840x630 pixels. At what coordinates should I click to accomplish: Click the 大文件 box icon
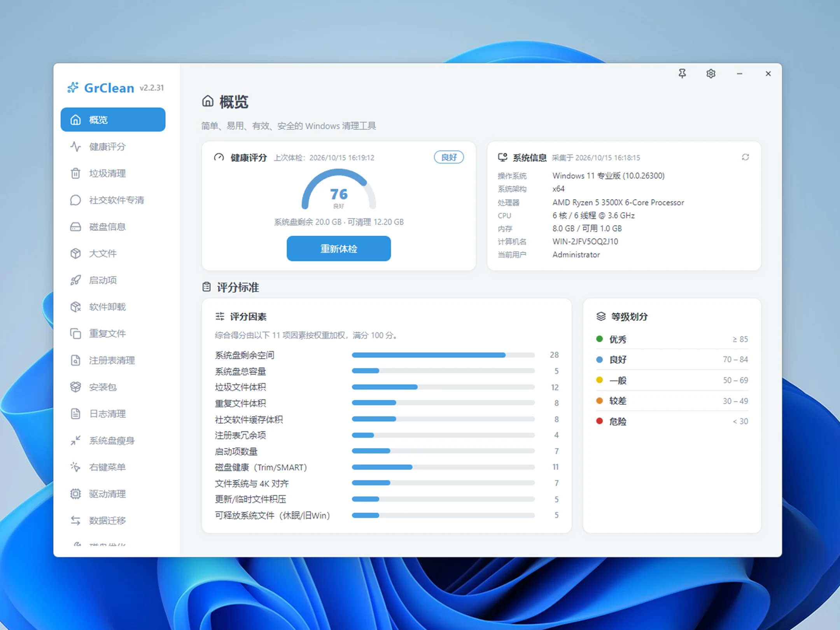(x=75, y=254)
